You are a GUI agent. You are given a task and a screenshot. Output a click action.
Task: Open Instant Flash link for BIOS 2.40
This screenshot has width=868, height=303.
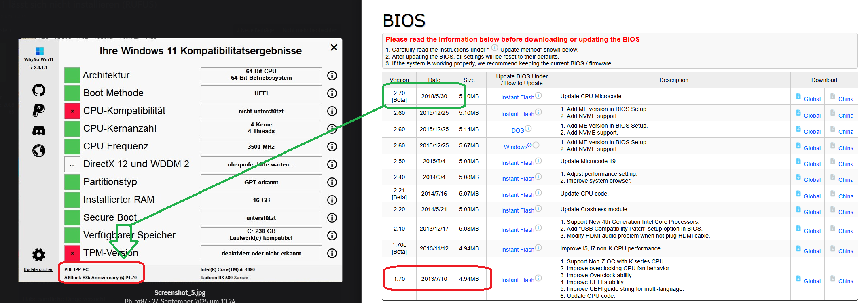pos(517,179)
